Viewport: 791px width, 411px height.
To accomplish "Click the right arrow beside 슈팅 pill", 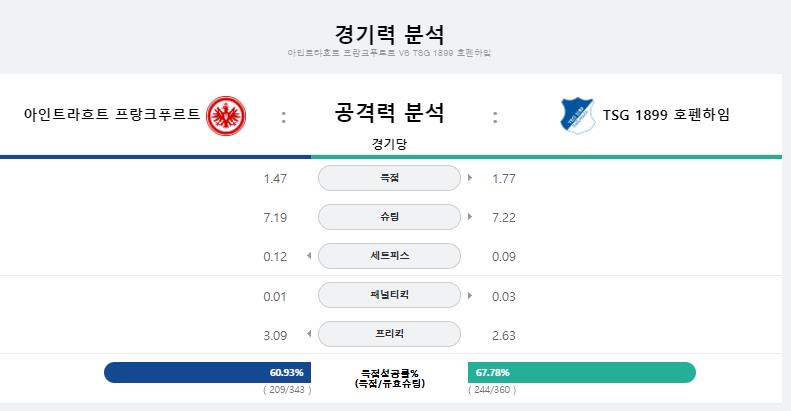I will pos(470,216).
